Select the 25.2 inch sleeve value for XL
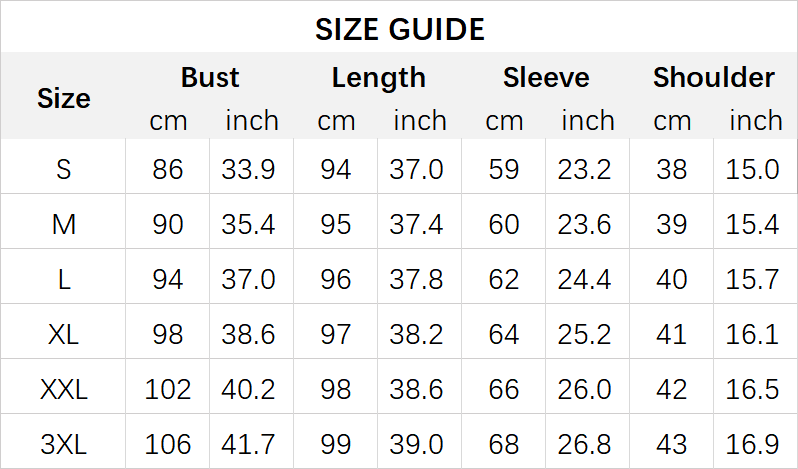 pyautogui.click(x=587, y=334)
